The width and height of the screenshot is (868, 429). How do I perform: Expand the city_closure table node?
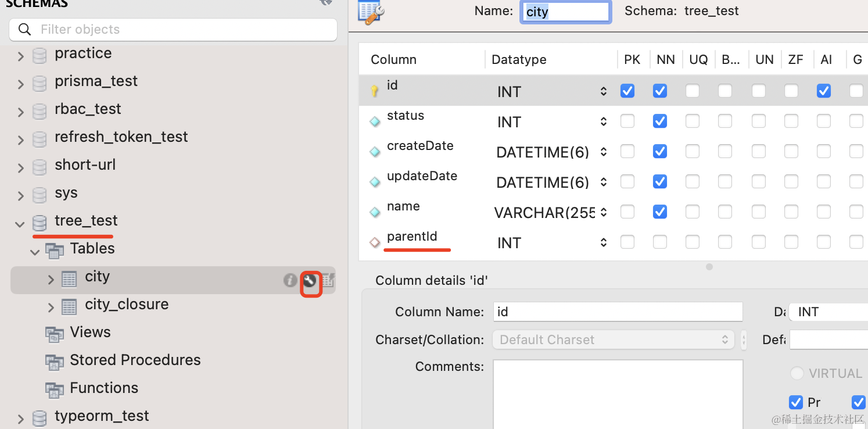pos(51,307)
